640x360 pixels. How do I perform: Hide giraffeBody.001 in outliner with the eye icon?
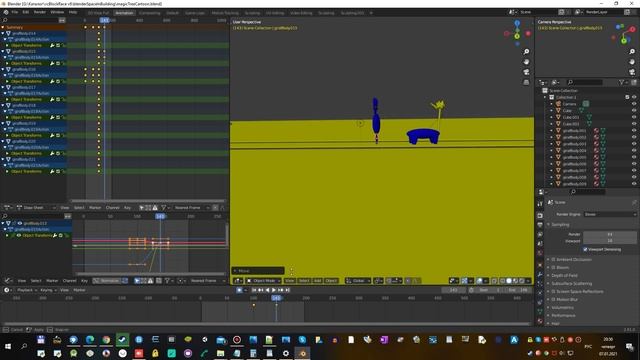(x=634, y=131)
